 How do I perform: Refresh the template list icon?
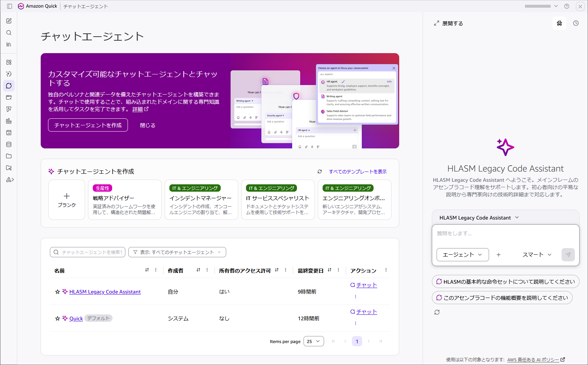320,172
